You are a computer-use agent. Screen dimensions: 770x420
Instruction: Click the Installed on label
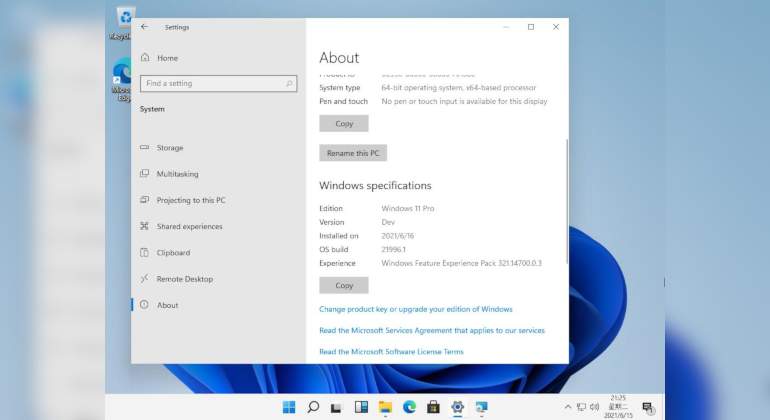[x=339, y=236]
